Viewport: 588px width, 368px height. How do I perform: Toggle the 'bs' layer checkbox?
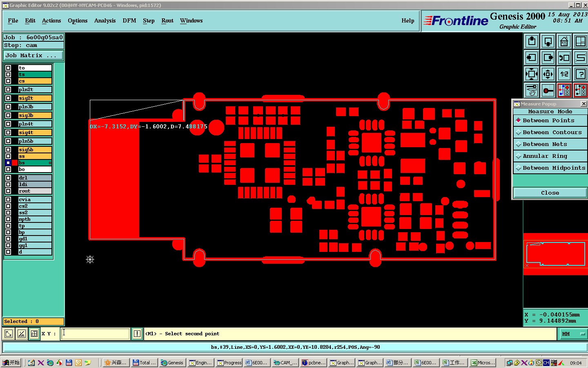(x=8, y=163)
